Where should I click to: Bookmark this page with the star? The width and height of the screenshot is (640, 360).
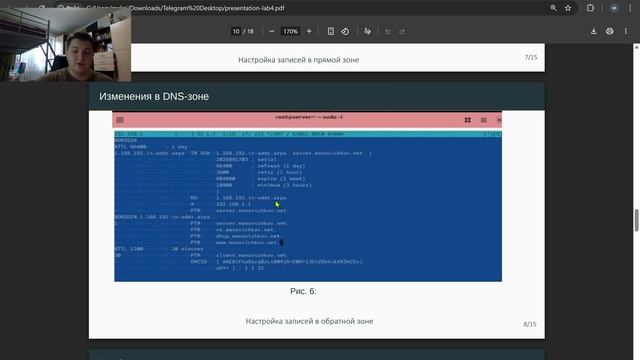click(x=568, y=8)
